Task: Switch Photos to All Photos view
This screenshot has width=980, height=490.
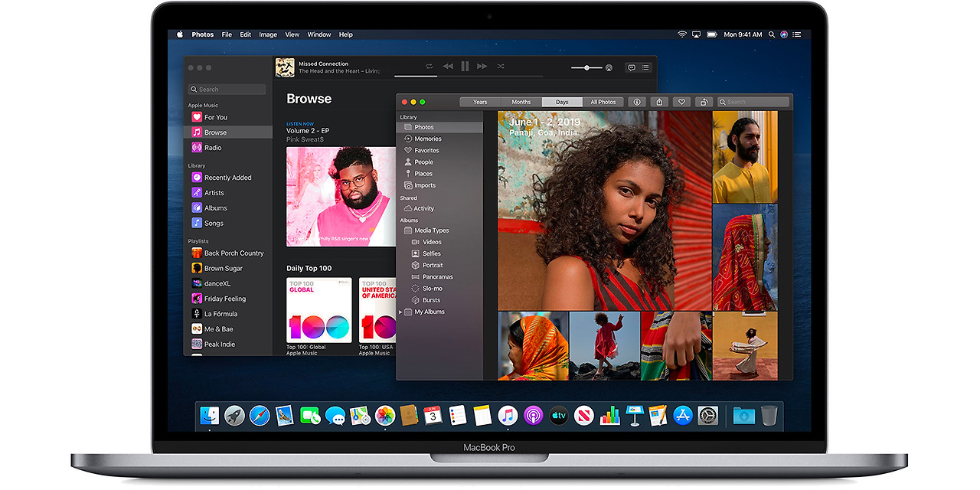Action: (x=603, y=102)
